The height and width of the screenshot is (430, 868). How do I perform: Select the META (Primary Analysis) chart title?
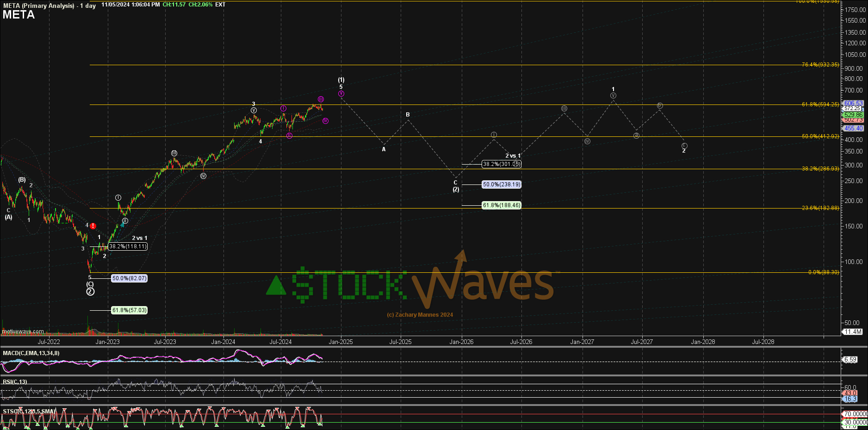point(39,6)
